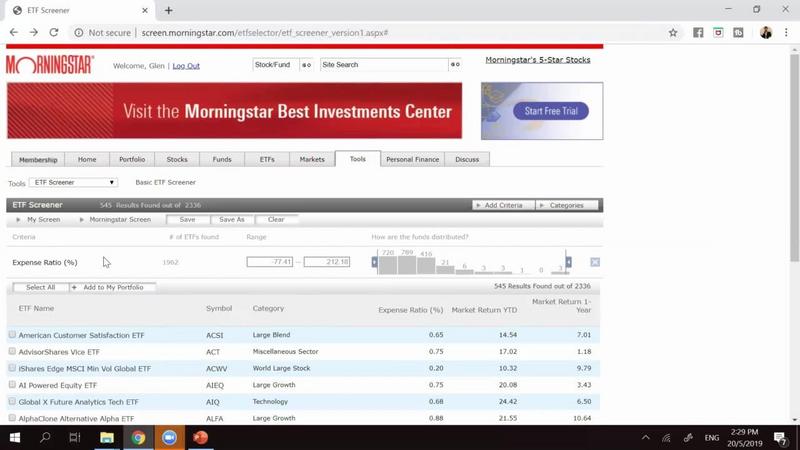The width and height of the screenshot is (800, 450).
Task: Expand the My Screen list
Action: click(x=39, y=219)
